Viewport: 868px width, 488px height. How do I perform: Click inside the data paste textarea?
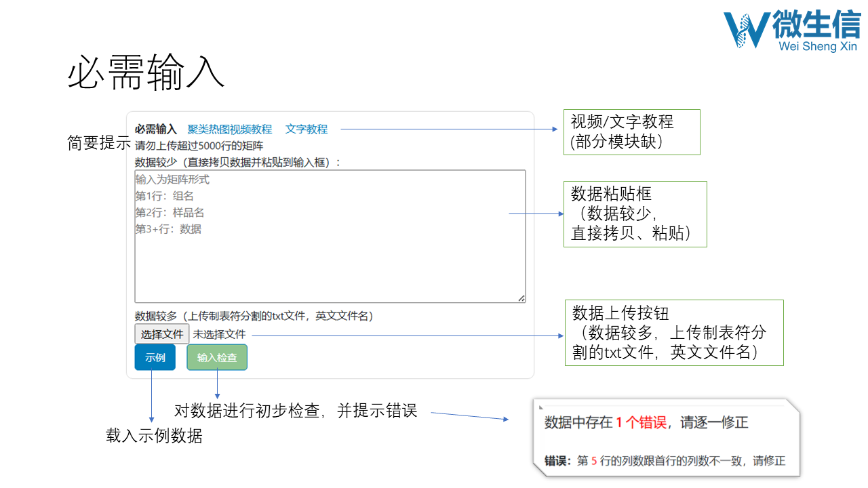(x=330, y=236)
